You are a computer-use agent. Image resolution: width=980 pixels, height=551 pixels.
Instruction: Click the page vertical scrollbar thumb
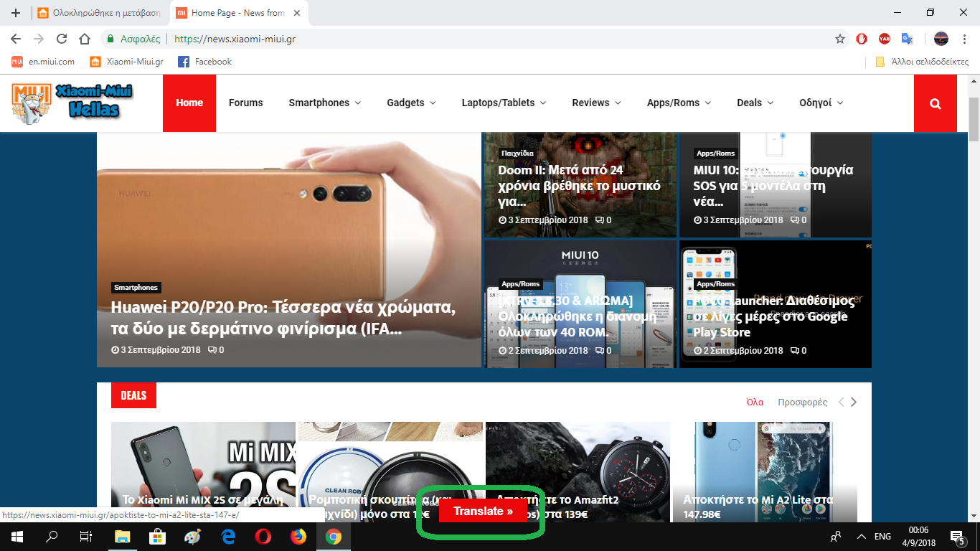(974, 118)
